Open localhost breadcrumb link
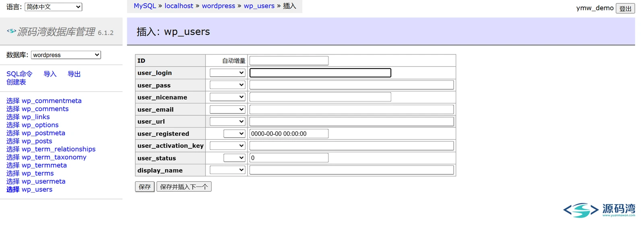This screenshot has width=644, height=226. pos(179,6)
